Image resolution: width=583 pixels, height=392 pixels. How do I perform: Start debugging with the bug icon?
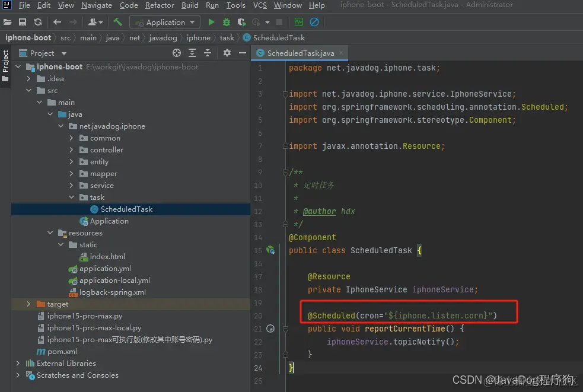coord(226,23)
